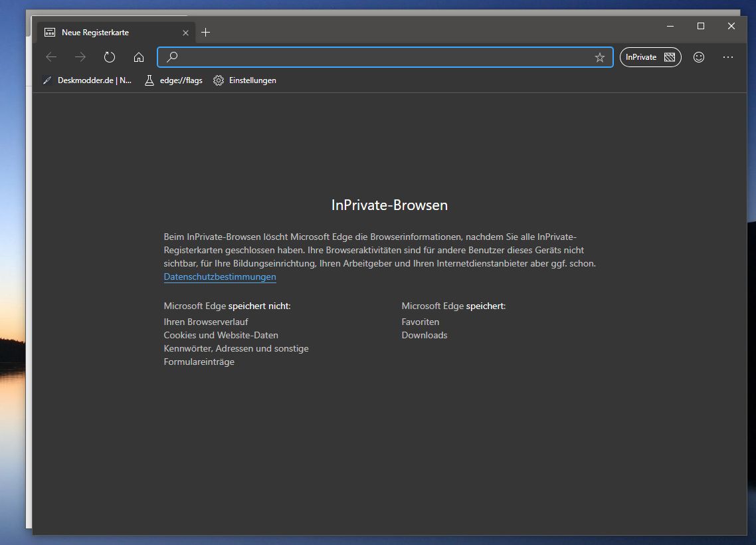Minimize the Edge window

click(x=670, y=26)
